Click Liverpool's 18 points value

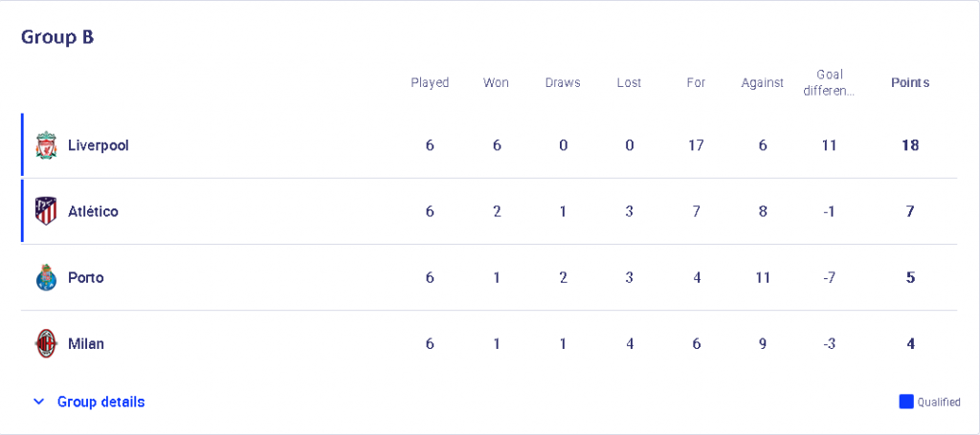pos(910,145)
